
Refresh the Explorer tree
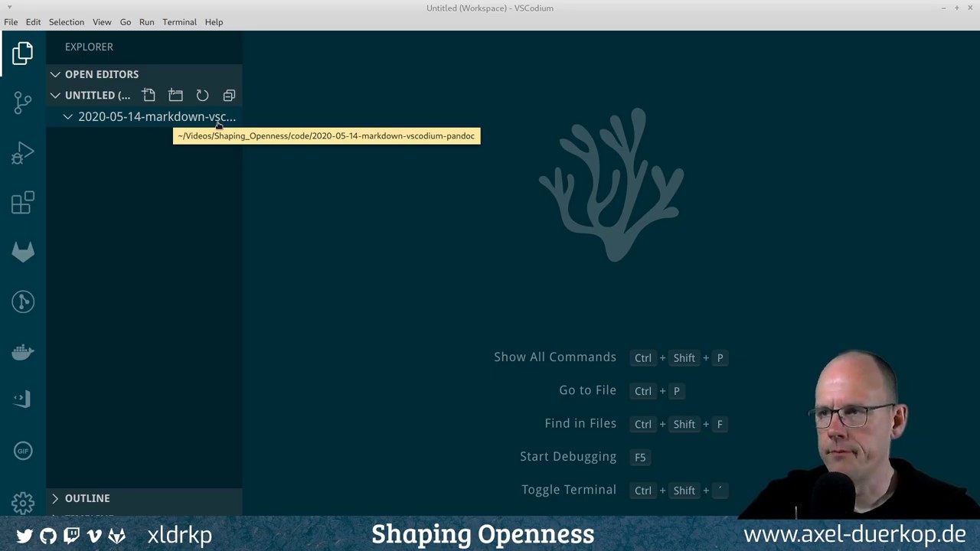point(202,96)
